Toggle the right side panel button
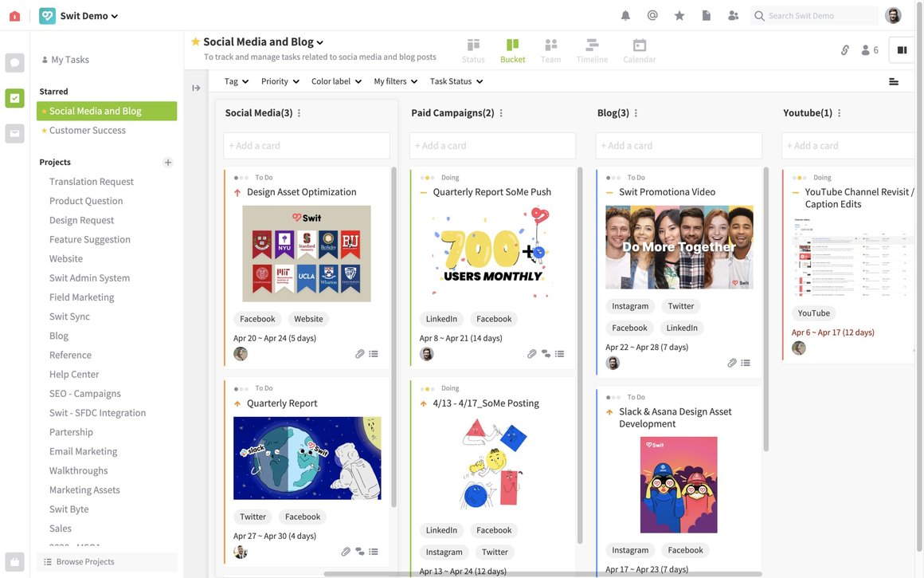The height and width of the screenshot is (578, 924). (x=902, y=50)
